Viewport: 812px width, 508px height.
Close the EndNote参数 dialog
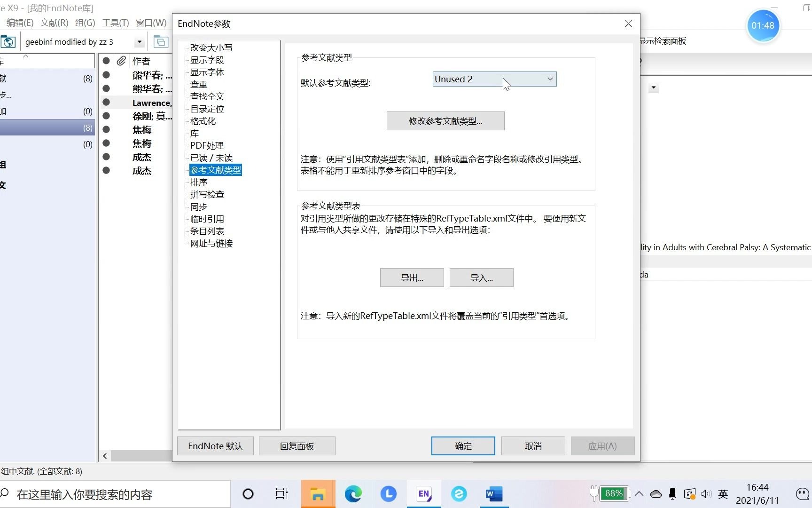(x=628, y=24)
